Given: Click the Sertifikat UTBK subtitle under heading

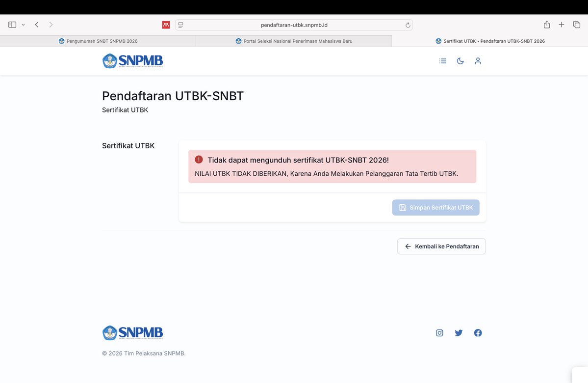Looking at the screenshot, I should click(x=125, y=110).
